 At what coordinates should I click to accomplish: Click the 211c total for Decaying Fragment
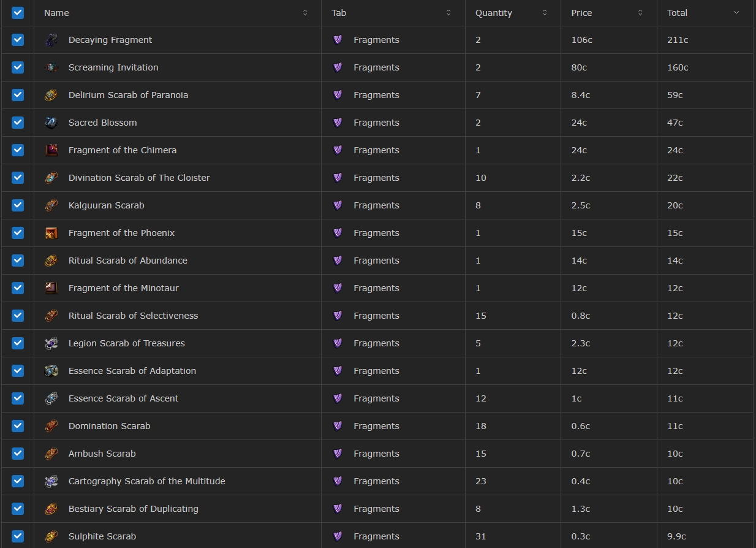click(x=678, y=40)
